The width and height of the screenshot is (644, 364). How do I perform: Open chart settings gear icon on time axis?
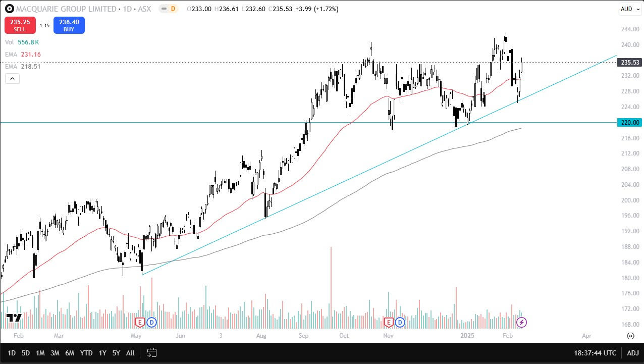click(x=630, y=336)
